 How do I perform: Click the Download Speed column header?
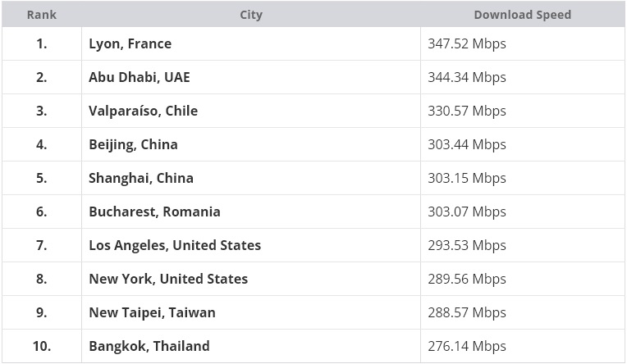coord(522,15)
